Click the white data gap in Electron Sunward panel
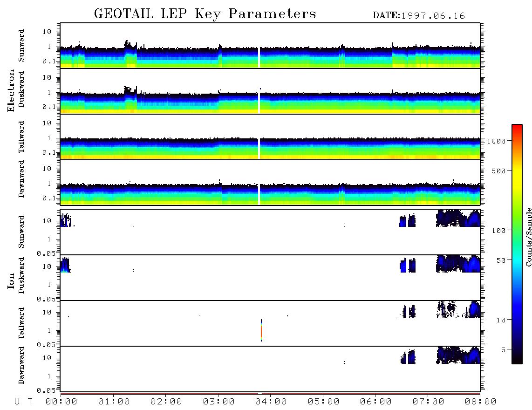The width and height of the screenshot is (532, 410). coord(259,57)
